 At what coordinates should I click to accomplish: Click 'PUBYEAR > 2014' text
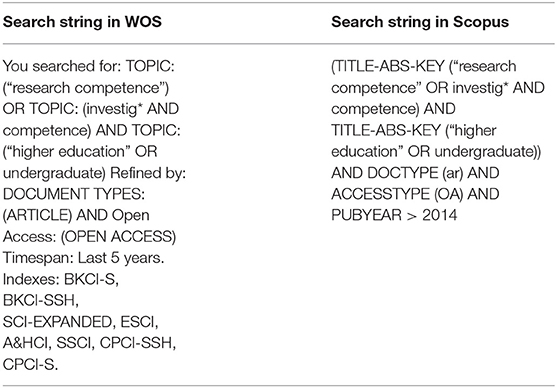tap(394, 215)
